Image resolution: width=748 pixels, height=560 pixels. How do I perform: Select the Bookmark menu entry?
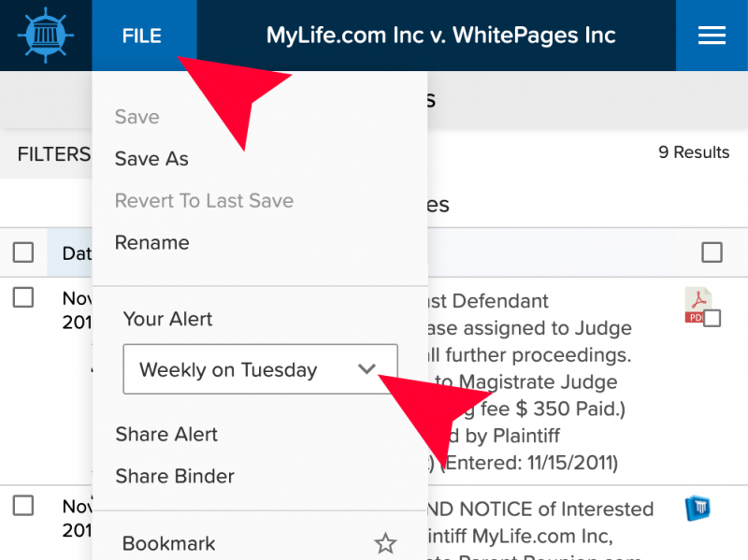169,543
